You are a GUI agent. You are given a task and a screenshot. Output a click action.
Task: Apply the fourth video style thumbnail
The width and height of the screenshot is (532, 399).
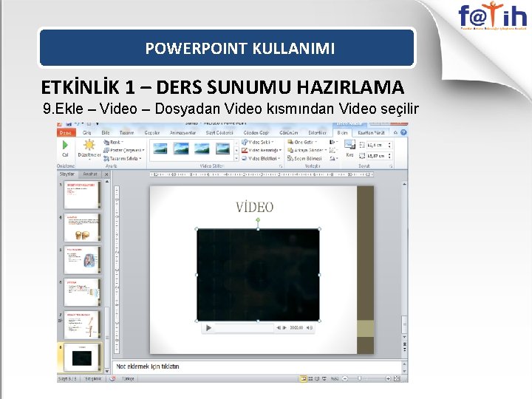coord(223,149)
